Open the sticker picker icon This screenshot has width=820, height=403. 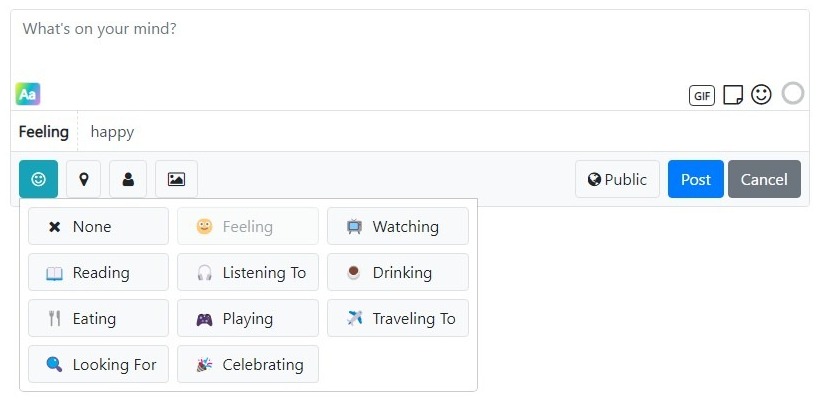[x=733, y=95]
